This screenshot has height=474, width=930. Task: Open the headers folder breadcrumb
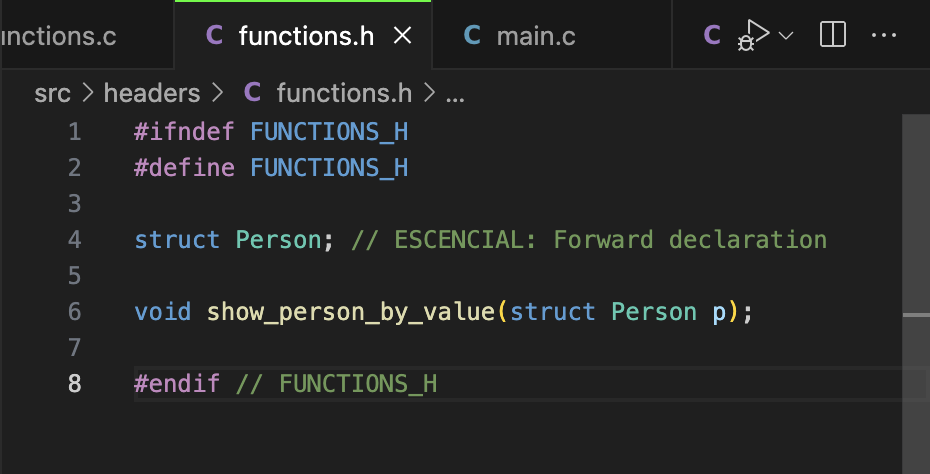coord(152,93)
